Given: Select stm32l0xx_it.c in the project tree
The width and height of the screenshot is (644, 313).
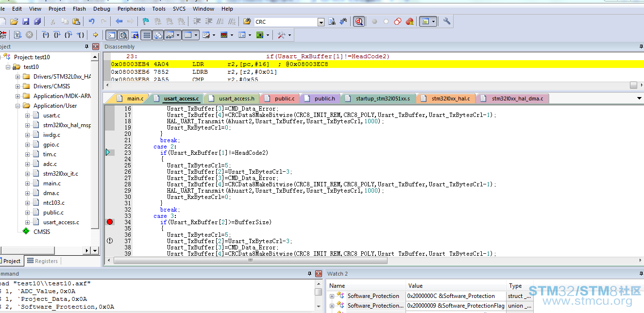Looking at the screenshot, I should (60, 174).
